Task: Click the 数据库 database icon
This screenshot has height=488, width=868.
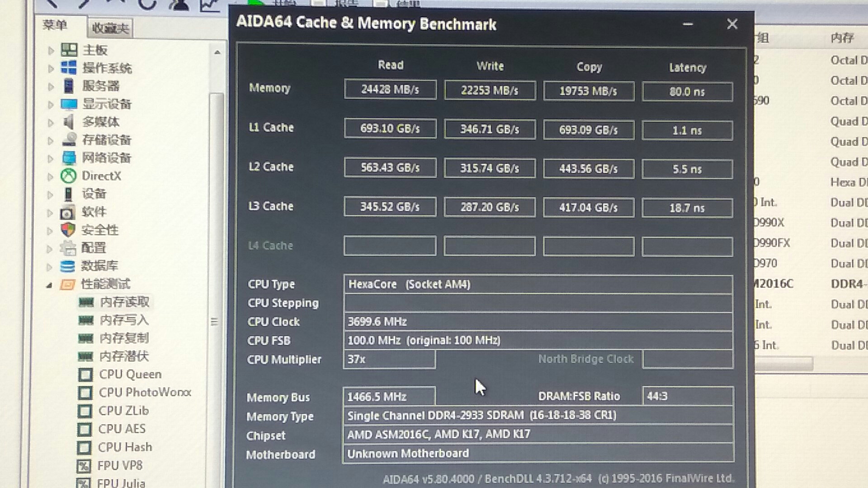Action: pos(67,266)
